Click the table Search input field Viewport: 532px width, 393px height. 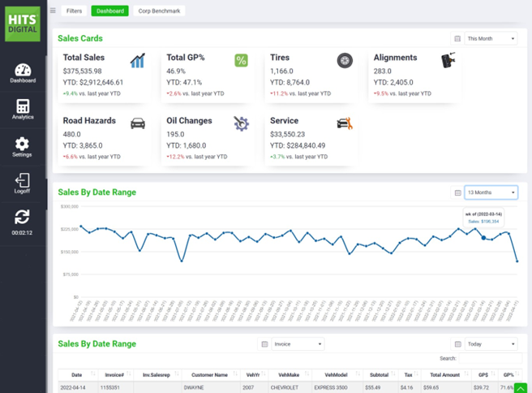[491, 358]
